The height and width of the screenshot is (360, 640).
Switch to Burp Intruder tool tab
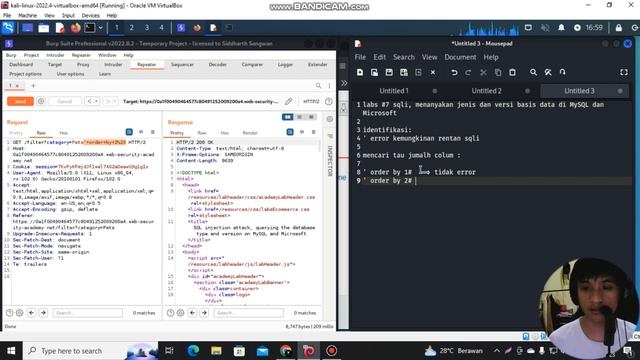tap(113, 64)
